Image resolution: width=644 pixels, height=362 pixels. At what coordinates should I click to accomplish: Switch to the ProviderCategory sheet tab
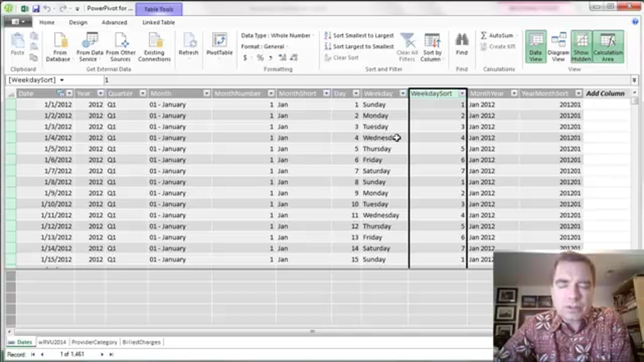(x=95, y=342)
